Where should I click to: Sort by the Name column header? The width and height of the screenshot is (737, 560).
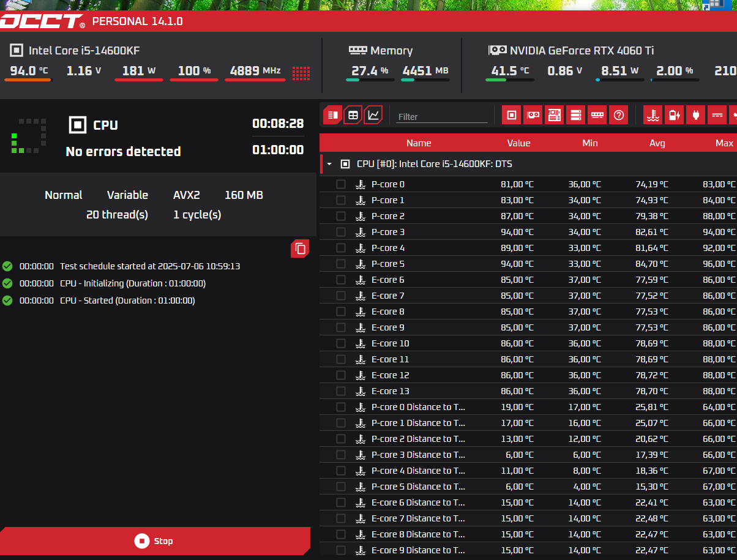(419, 143)
